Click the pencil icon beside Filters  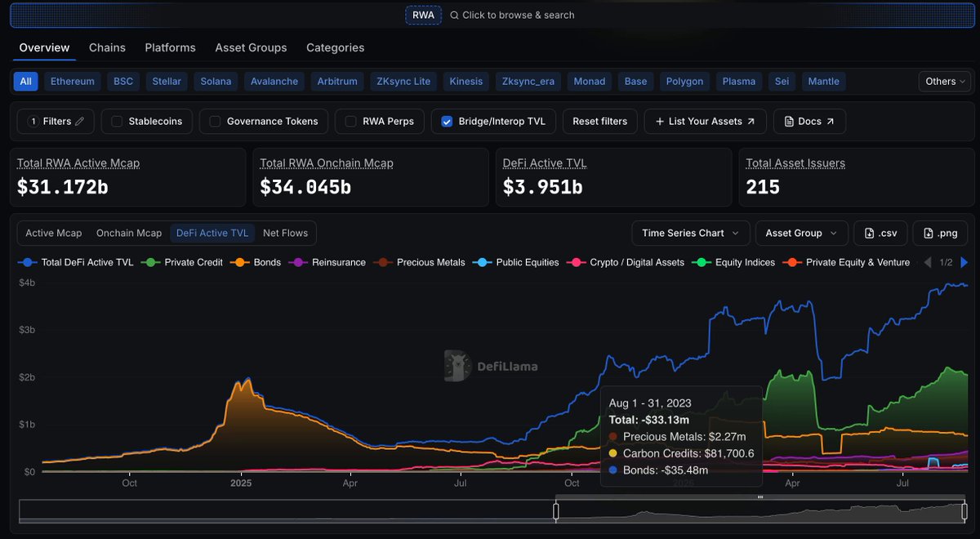79,121
